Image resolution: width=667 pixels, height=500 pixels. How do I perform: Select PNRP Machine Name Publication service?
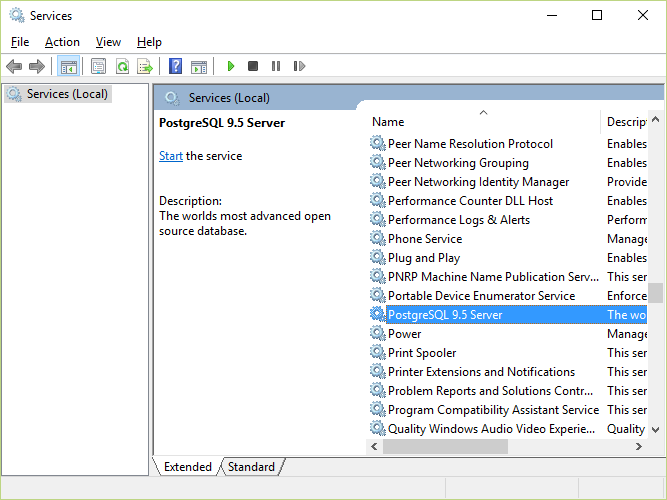(508, 277)
